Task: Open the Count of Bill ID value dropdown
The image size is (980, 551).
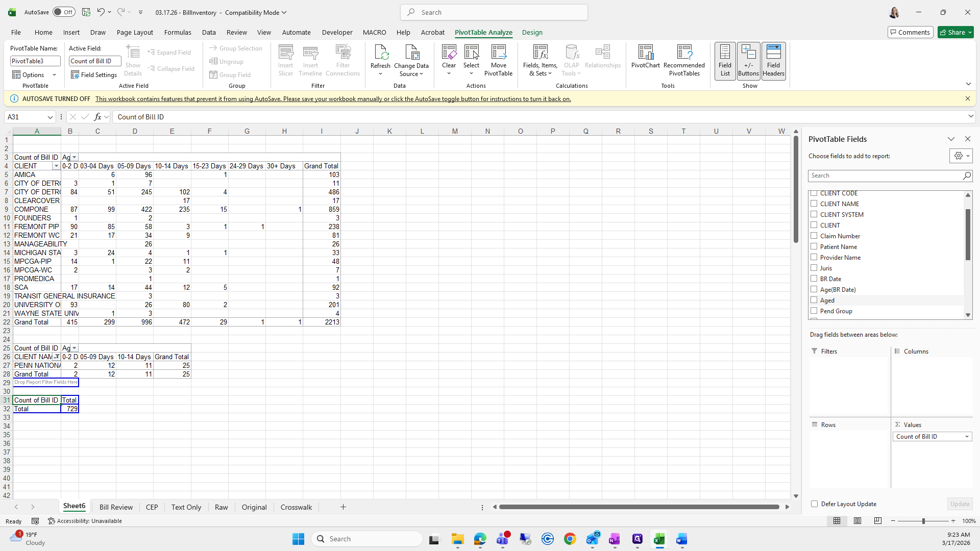Action: click(x=966, y=437)
